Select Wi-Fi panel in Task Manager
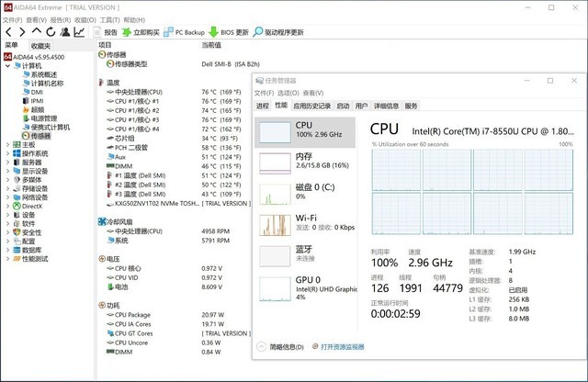This screenshot has width=588, height=382. (x=305, y=225)
